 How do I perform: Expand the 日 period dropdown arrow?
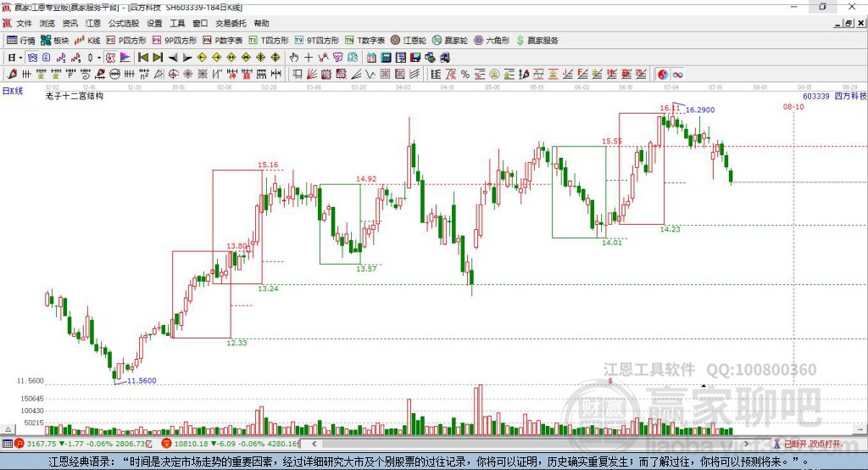(x=20, y=58)
